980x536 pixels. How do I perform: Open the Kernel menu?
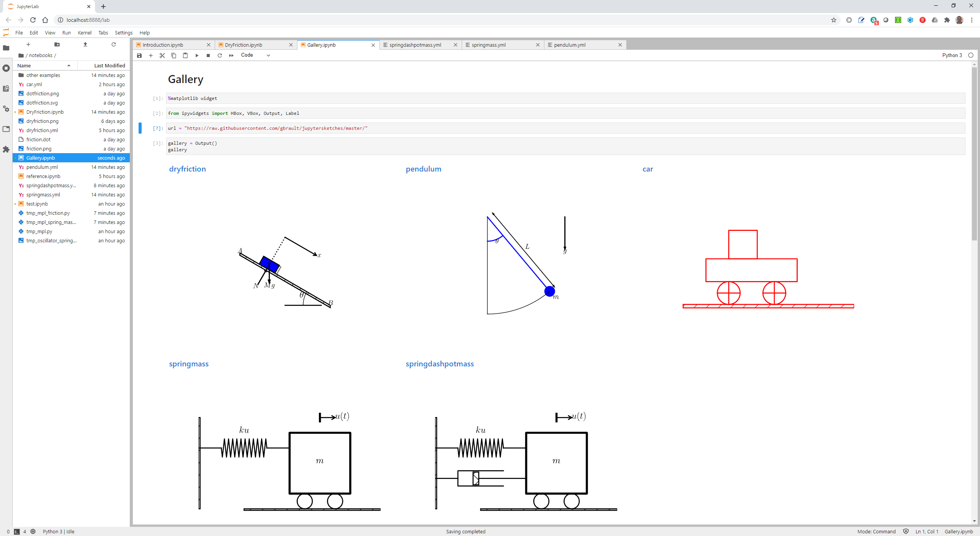click(84, 33)
